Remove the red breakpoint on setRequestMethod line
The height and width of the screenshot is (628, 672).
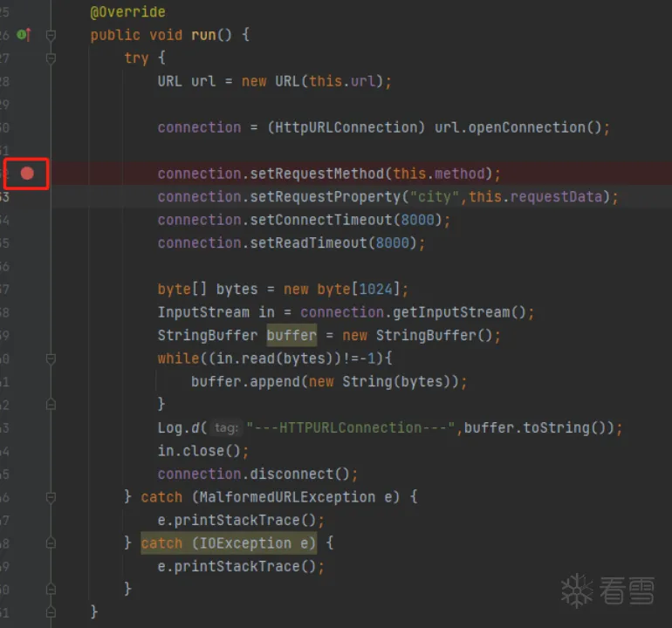pos(27,174)
